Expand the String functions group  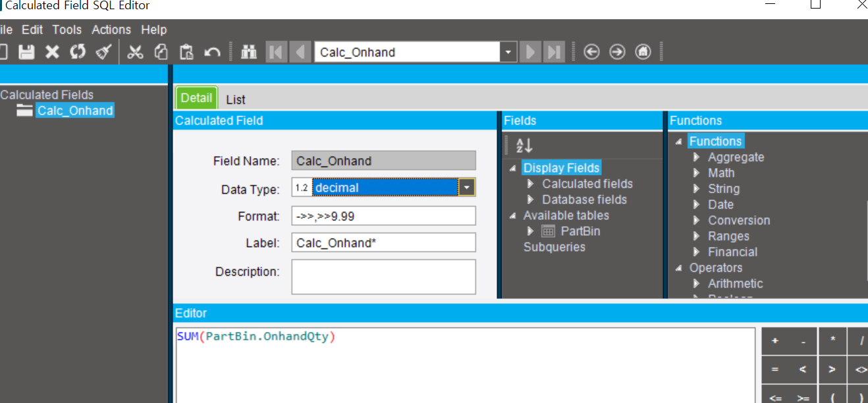(x=697, y=189)
